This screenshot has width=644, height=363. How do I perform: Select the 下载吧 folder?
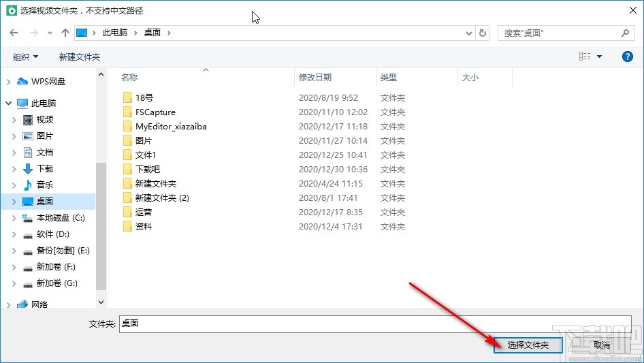click(x=148, y=170)
